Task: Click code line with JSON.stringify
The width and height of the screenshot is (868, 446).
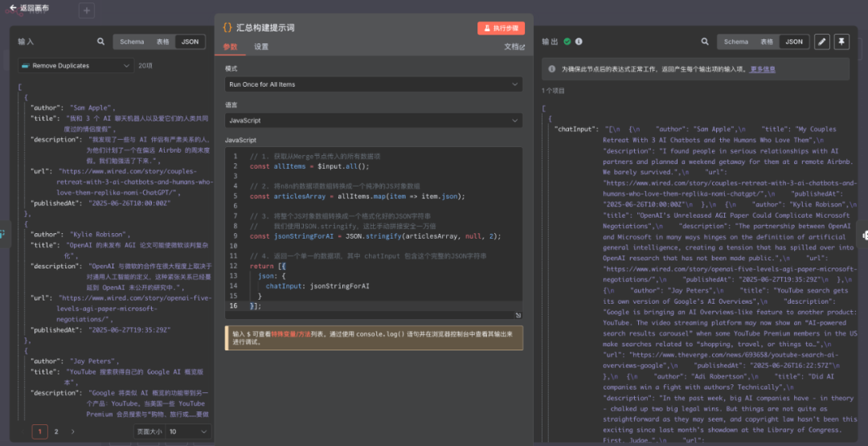Action: coord(375,236)
